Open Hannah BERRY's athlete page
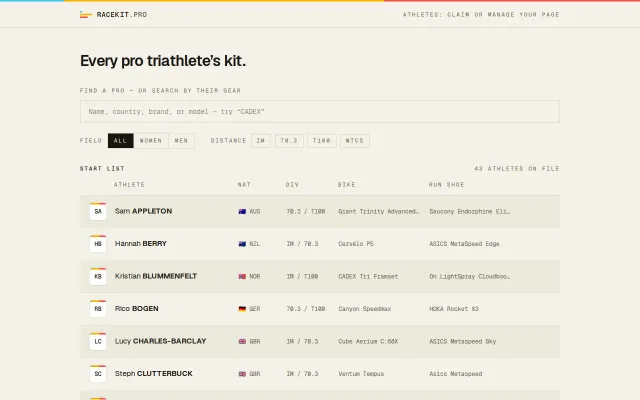The image size is (640, 400). (x=141, y=244)
